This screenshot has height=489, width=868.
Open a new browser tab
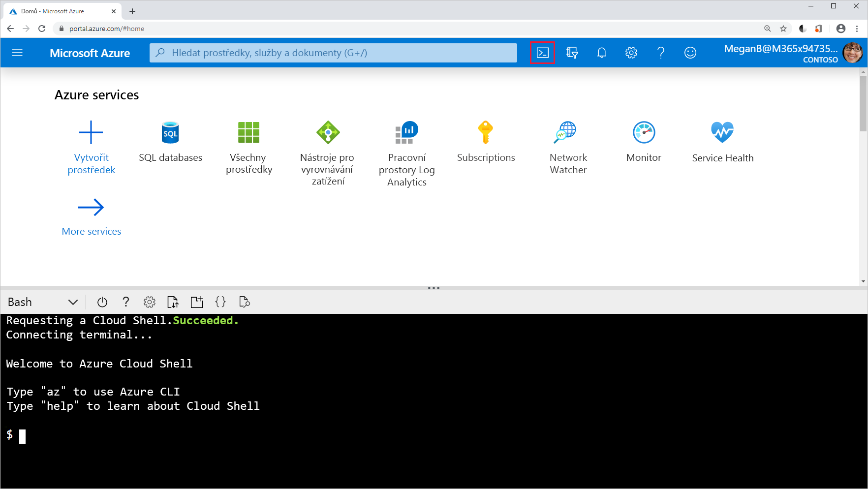click(132, 11)
